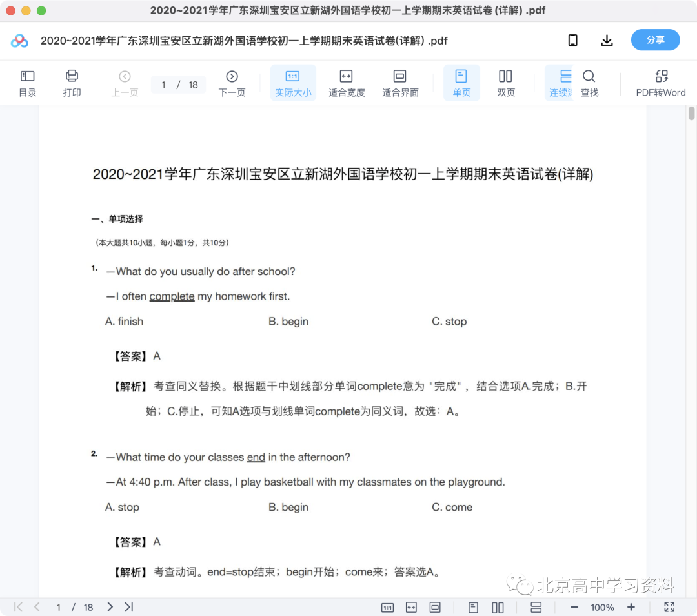The width and height of the screenshot is (697, 616).
Task: Open the 目录 table of contents panel
Action: 27,83
